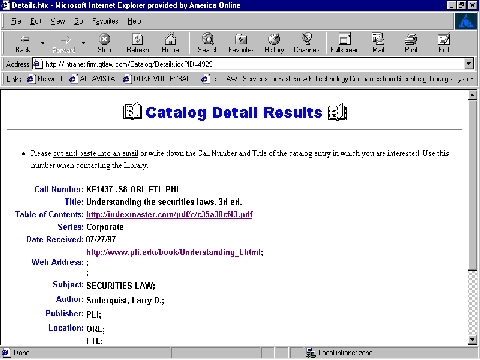Click the Series value Corporate

point(105,227)
